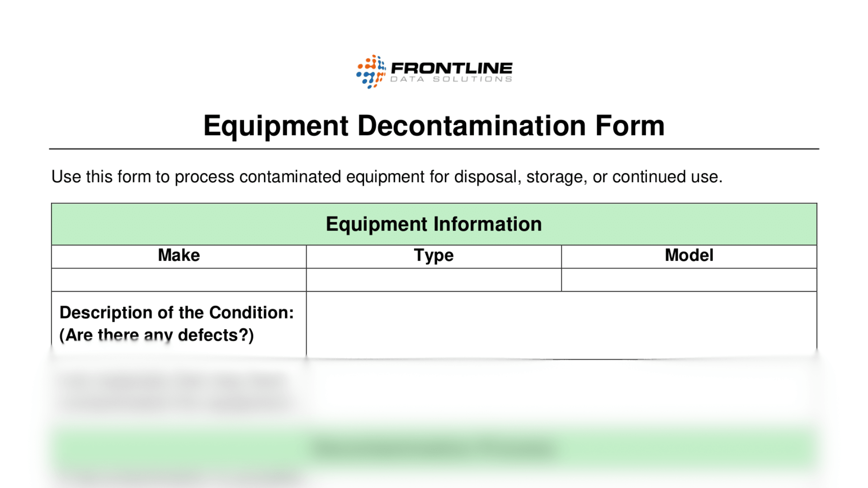The image size is (868, 488).
Task: Click the Frontline dotted logo icon
Action: point(371,72)
